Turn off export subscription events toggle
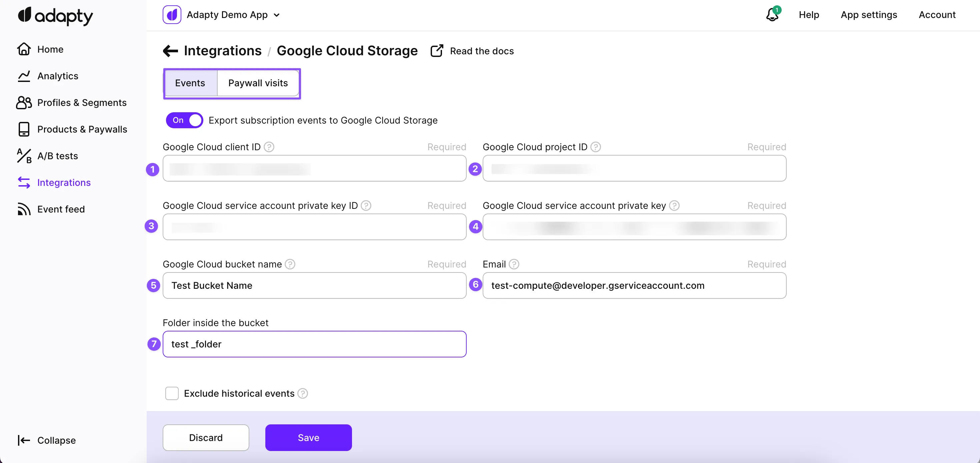The image size is (980, 463). pos(185,120)
